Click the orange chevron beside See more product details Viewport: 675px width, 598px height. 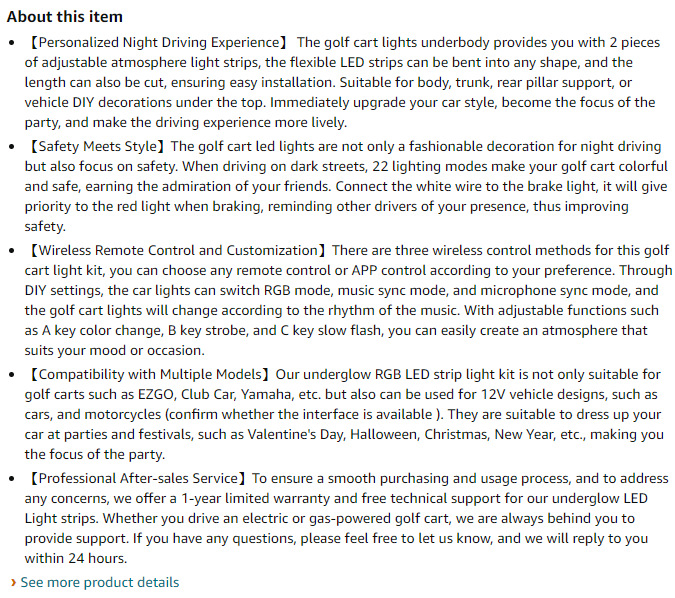point(13,583)
